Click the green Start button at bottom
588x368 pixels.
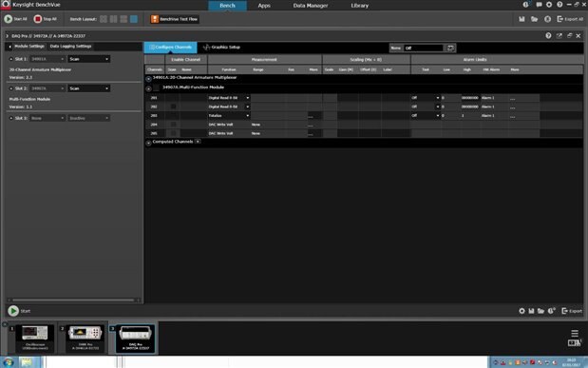pos(13,311)
